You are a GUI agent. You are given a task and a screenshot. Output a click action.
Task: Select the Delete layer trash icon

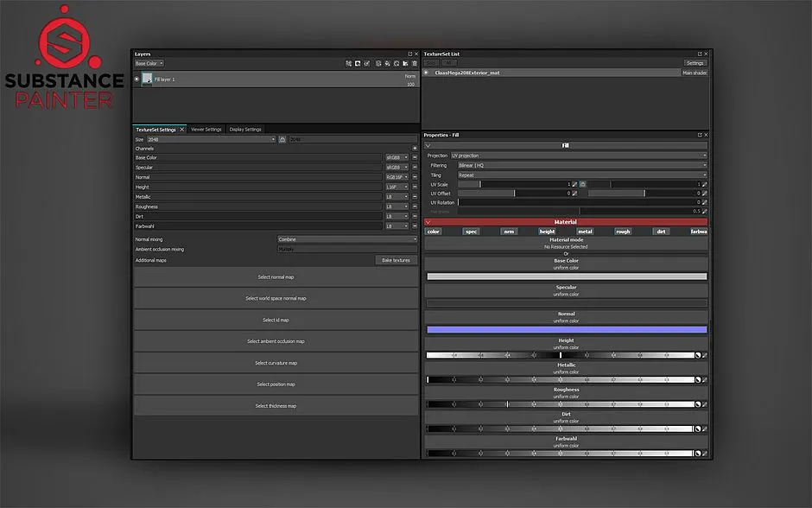point(414,62)
